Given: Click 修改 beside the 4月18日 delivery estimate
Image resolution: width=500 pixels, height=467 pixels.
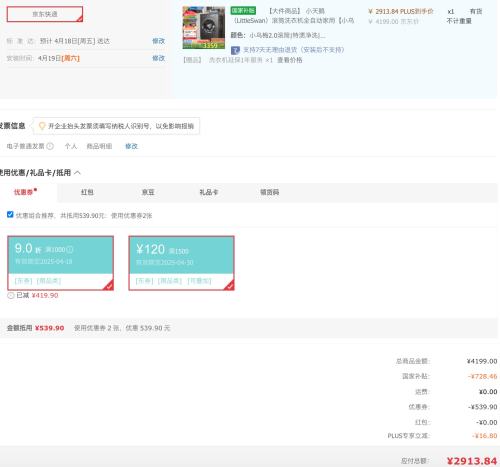Looking at the screenshot, I should tap(158, 41).
